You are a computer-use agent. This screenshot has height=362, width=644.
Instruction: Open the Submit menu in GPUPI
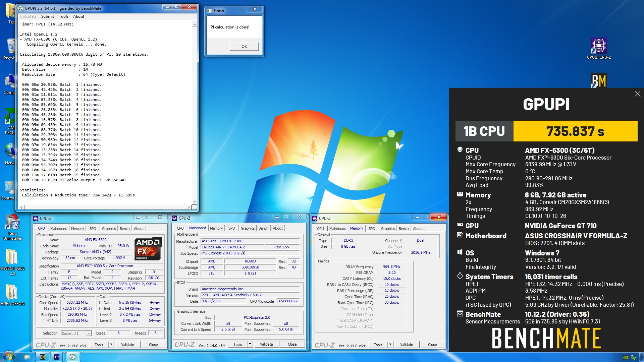click(x=47, y=16)
